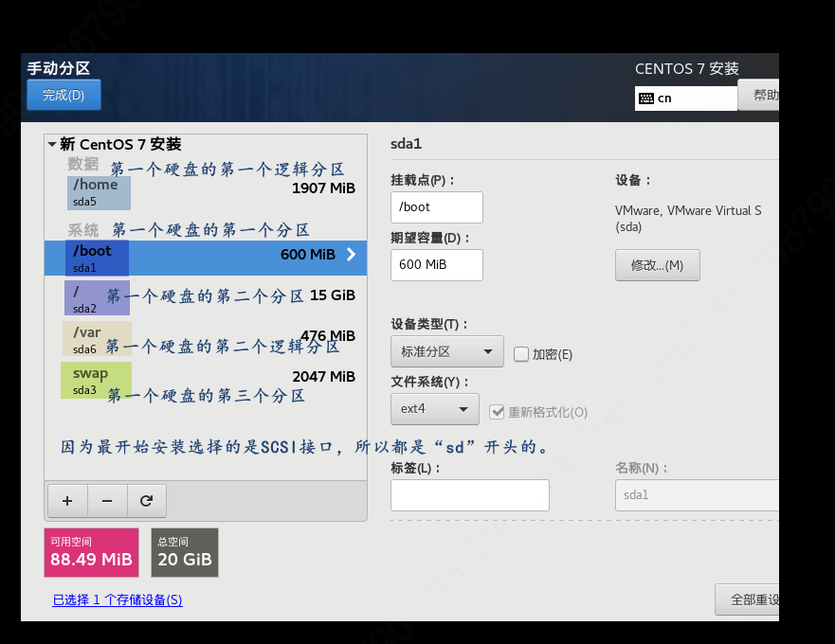Select the /boot sda1 partition row
Image resolution: width=835 pixels, height=644 pixels.
(206, 259)
